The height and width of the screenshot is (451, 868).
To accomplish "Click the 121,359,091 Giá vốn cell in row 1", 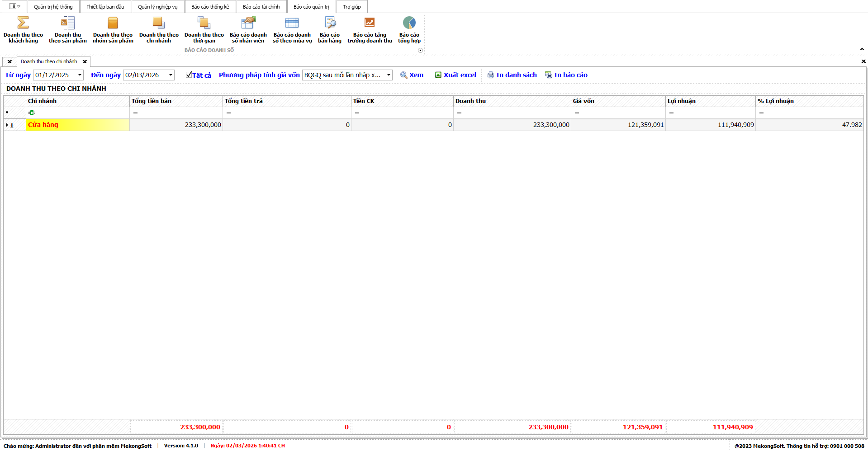I will pos(618,125).
